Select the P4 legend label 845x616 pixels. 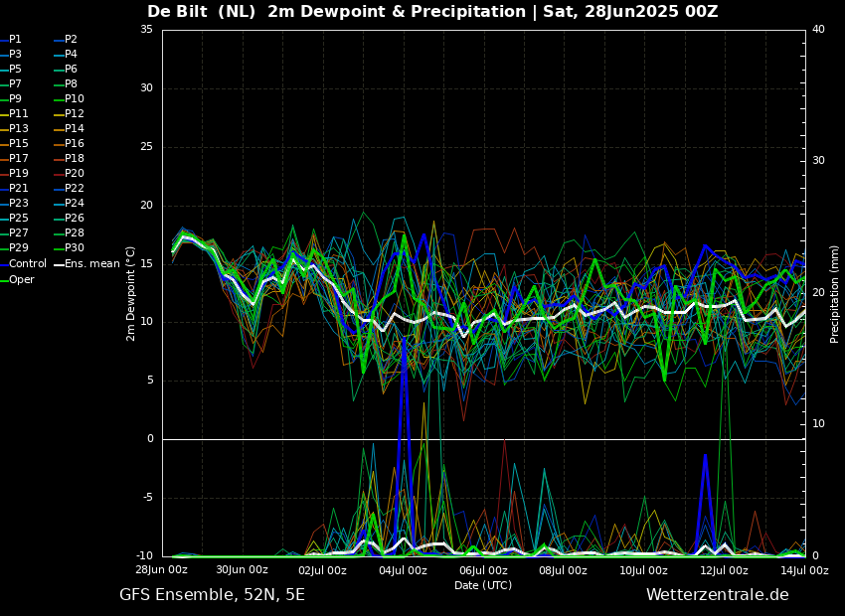point(67,55)
